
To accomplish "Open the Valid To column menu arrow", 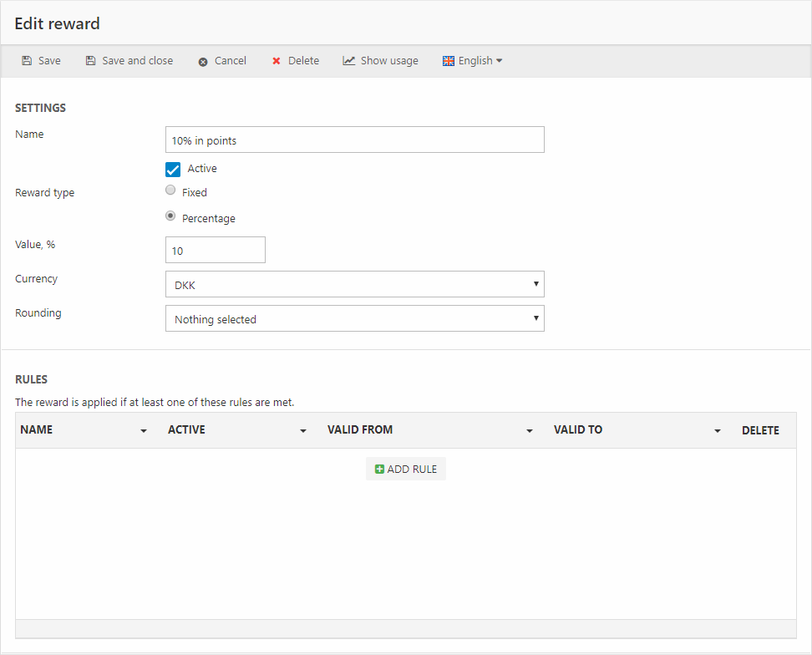I will click(718, 431).
